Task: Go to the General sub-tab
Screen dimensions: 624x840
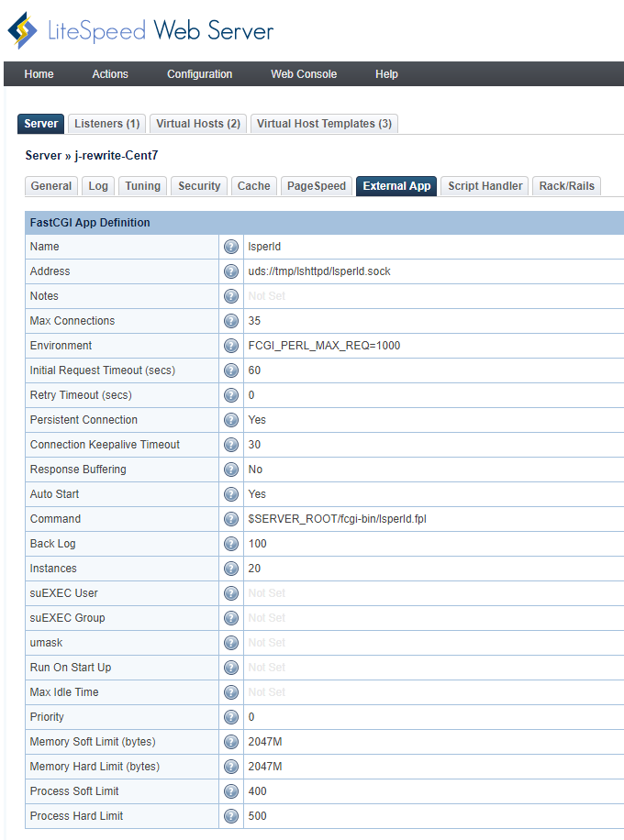Action: coord(50,186)
